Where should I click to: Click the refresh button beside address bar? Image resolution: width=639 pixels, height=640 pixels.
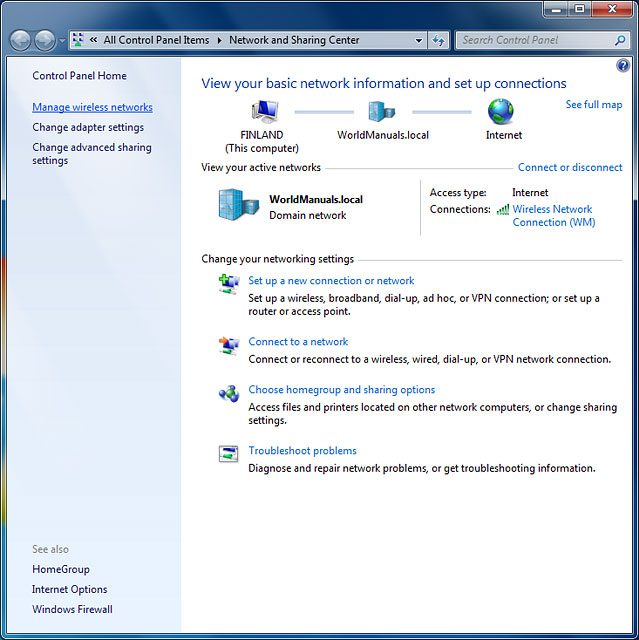pos(438,40)
